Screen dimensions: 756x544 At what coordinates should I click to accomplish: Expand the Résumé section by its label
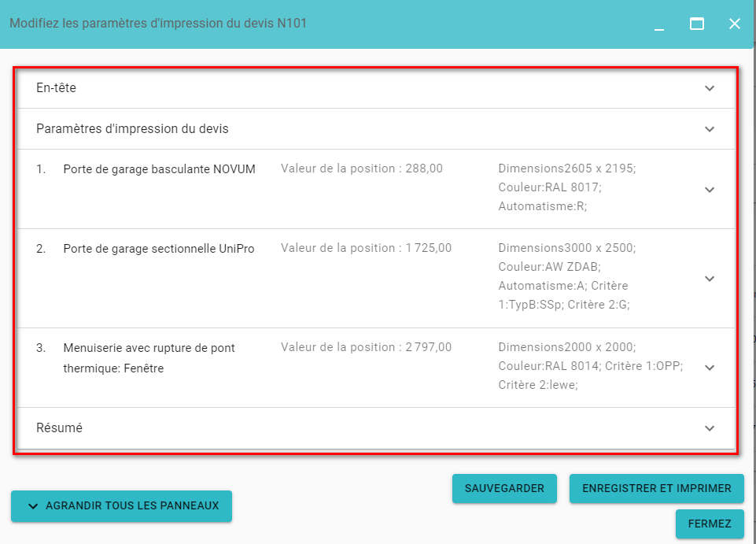[x=60, y=428]
